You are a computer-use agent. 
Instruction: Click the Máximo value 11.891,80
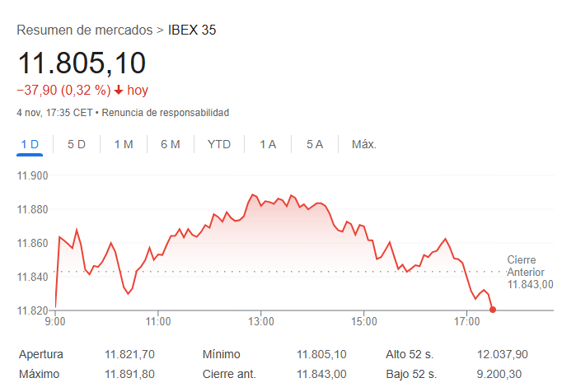point(129,374)
